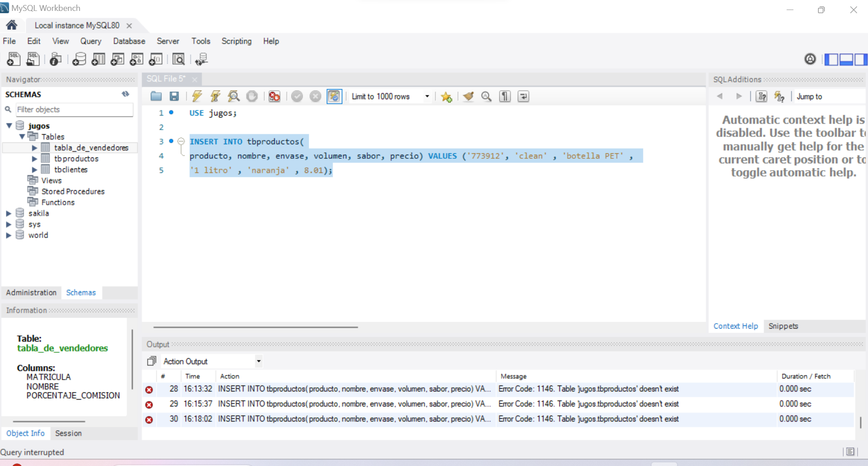
Task: Close the Local instance MySQL80 tab
Action: pos(129,25)
